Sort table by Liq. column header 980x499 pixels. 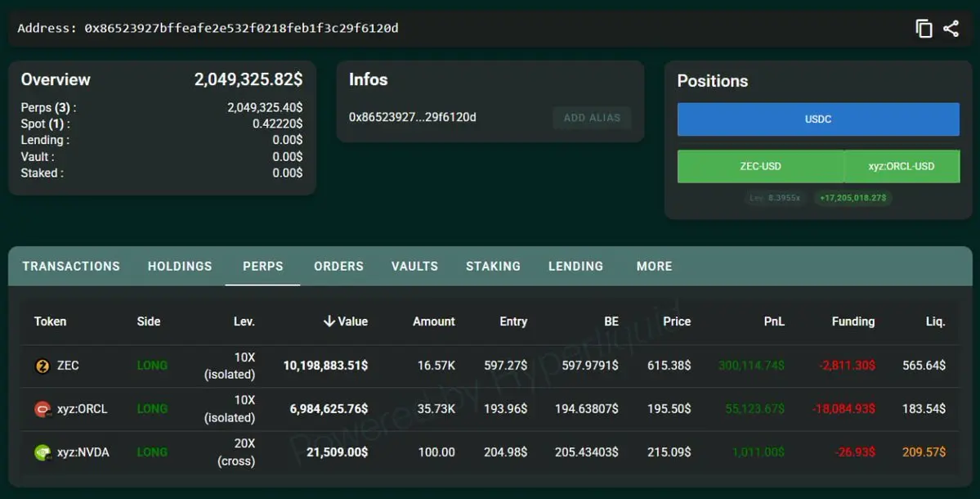point(935,321)
